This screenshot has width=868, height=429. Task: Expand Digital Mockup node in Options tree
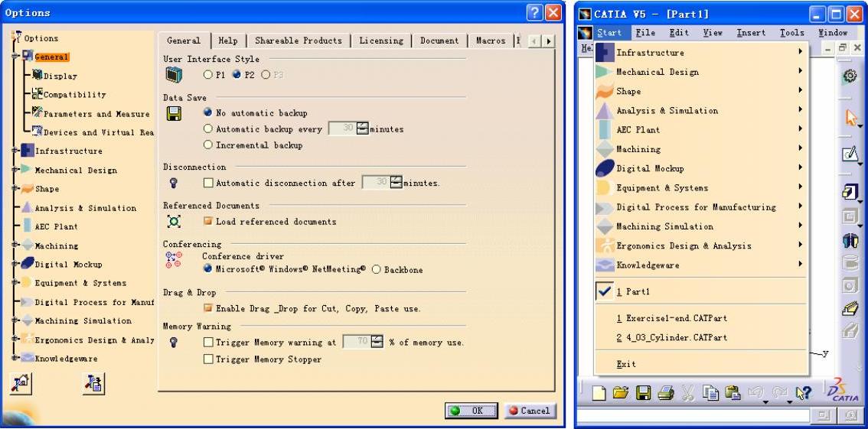coord(15,264)
